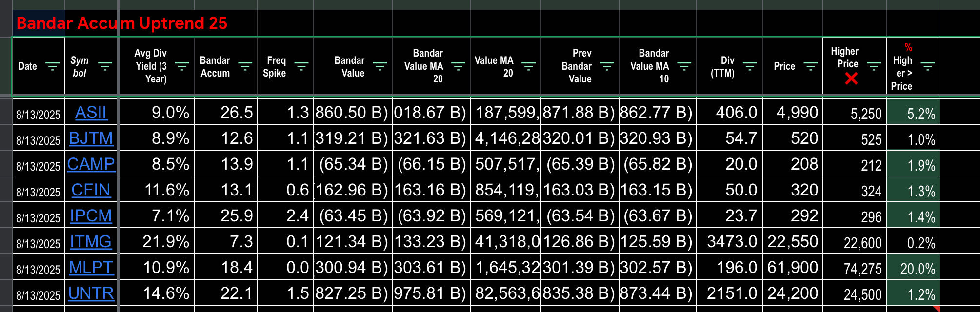Open the UNTR symbol link
The height and width of the screenshot is (312, 980).
click(x=91, y=293)
